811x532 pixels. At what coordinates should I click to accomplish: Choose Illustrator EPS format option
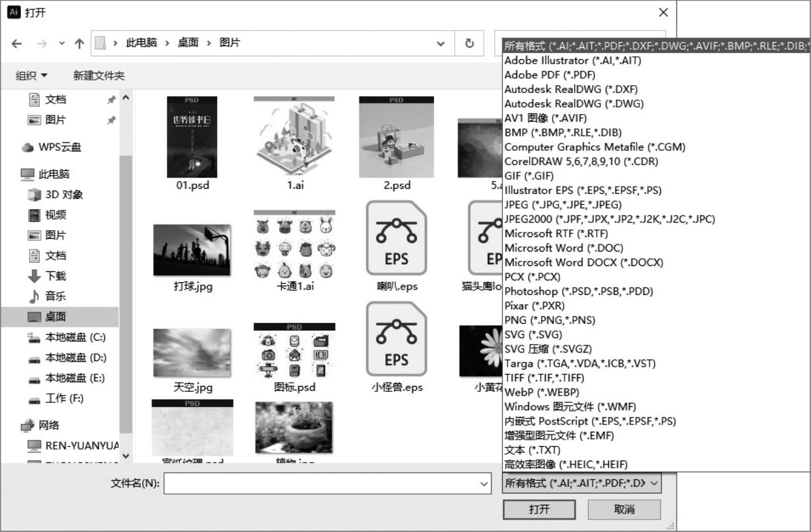tap(656, 190)
